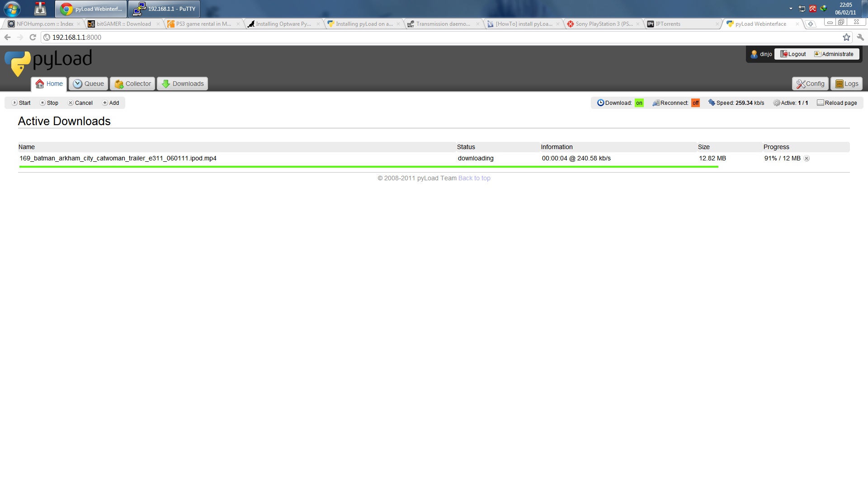Screen dimensions: 868x488
Task: Open the PuTTY window from taskbar
Action: tap(164, 9)
